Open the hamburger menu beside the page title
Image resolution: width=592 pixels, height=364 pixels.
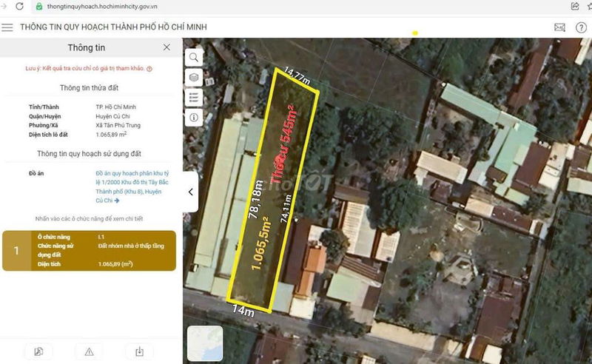[7, 27]
